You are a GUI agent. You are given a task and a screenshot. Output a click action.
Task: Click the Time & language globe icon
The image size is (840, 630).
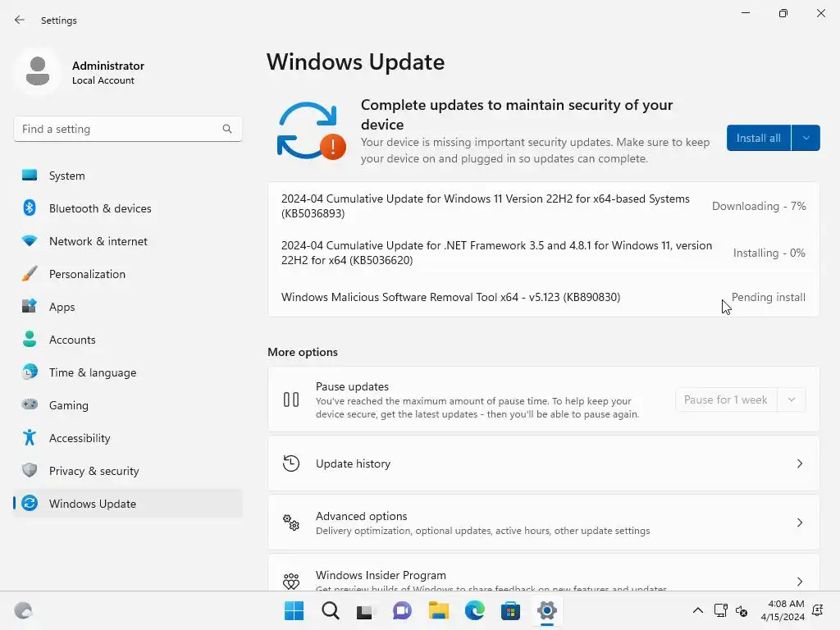click(30, 372)
